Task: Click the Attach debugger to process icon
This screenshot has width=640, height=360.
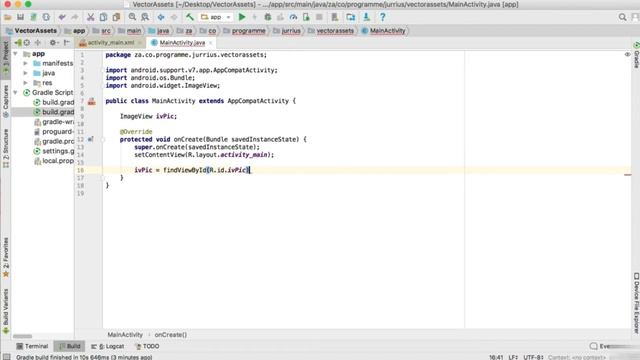Action: pos(306,17)
